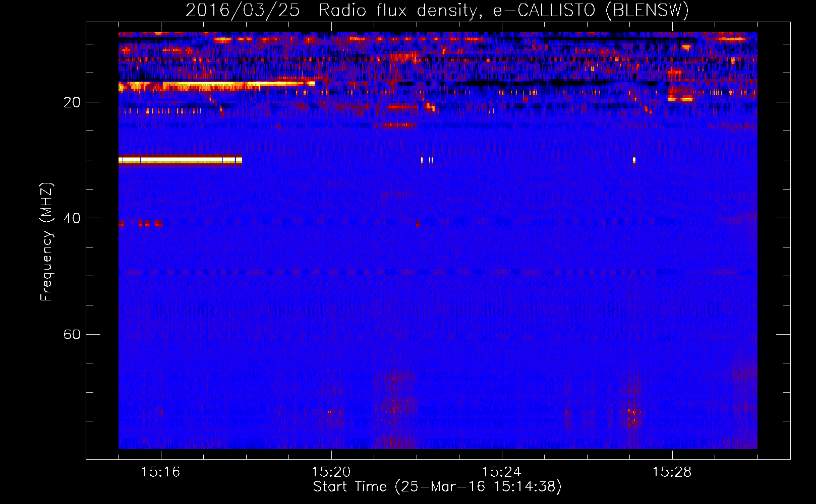Image resolution: width=816 pixels, height=504 pixels.
Task: Click the 'Frequency (MHZ)' axis label
Action: click(46, 242)
